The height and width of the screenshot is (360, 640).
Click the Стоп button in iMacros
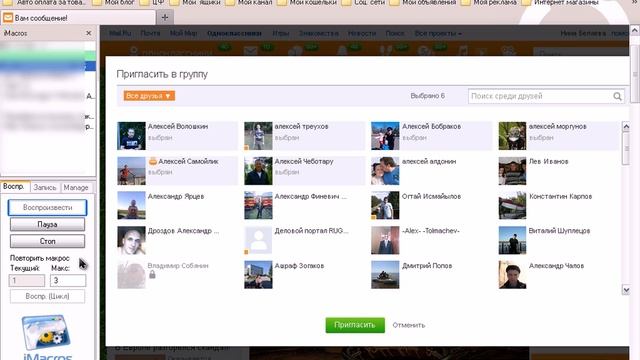47,241
